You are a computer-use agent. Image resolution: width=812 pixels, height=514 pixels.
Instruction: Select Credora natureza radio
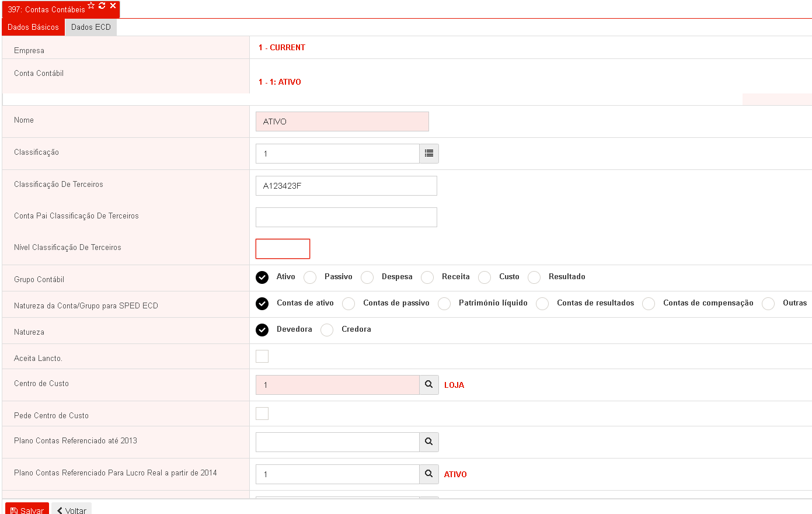pos(327,329)
